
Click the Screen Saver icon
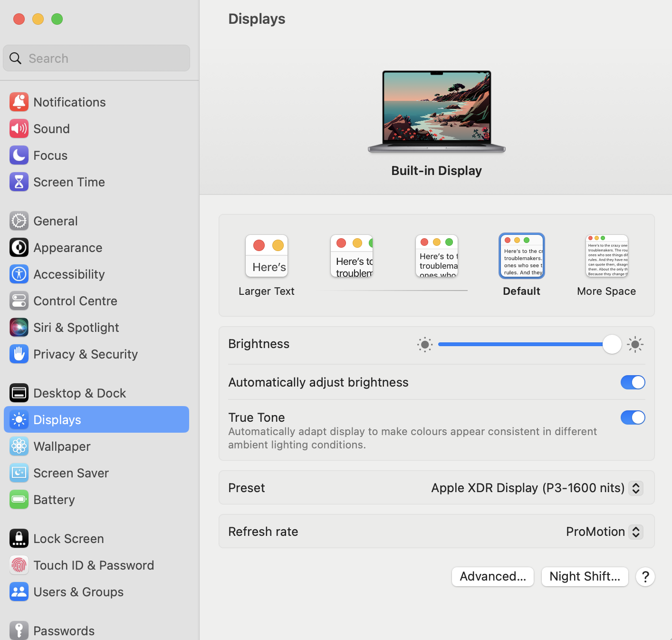[x=19, y=473]
